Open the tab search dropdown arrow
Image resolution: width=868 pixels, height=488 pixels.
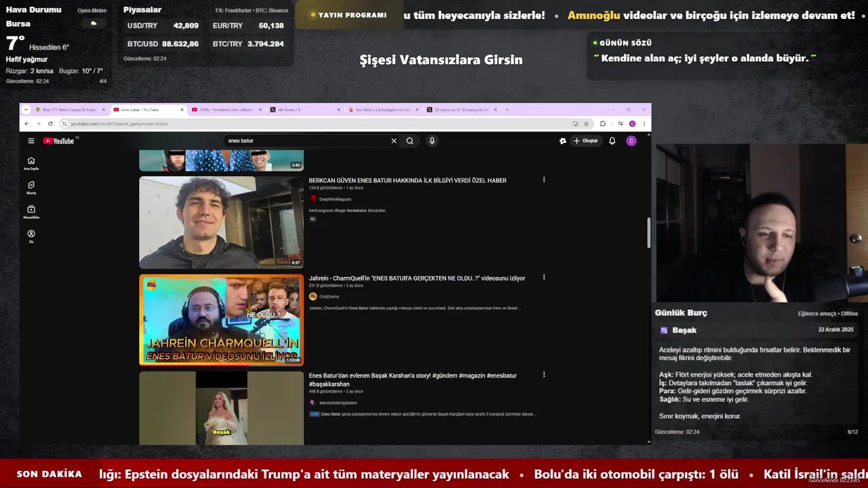click(x=25, y=109)
